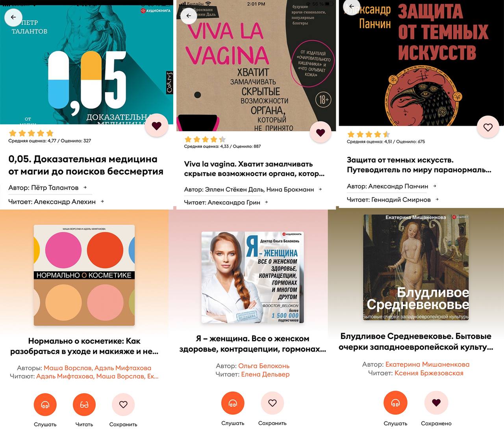Add Защита от темных искусств to favorites
Screen dimensions: 504x432
coord(488,127)
